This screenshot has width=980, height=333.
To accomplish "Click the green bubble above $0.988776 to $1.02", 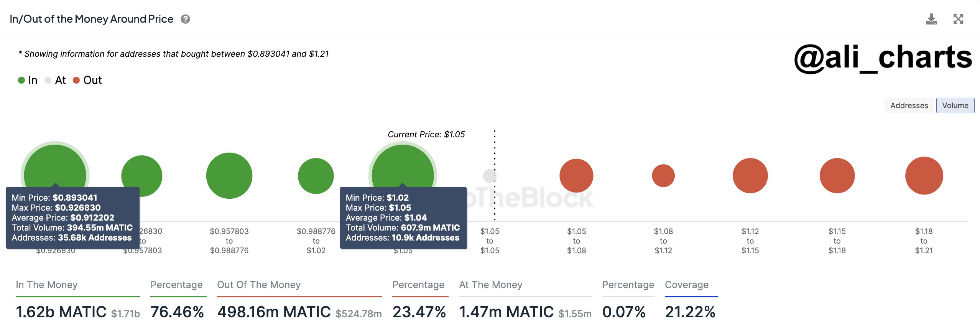I will click(x=316, y=176).
